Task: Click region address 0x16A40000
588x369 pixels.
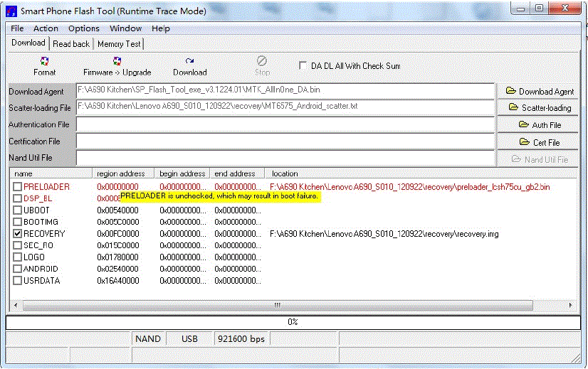Action: 117,281
